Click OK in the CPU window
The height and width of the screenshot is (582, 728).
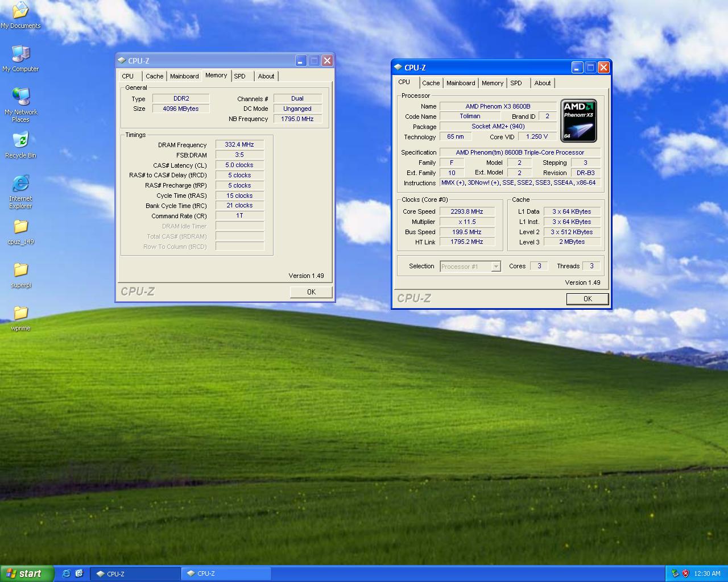point(588,298)
